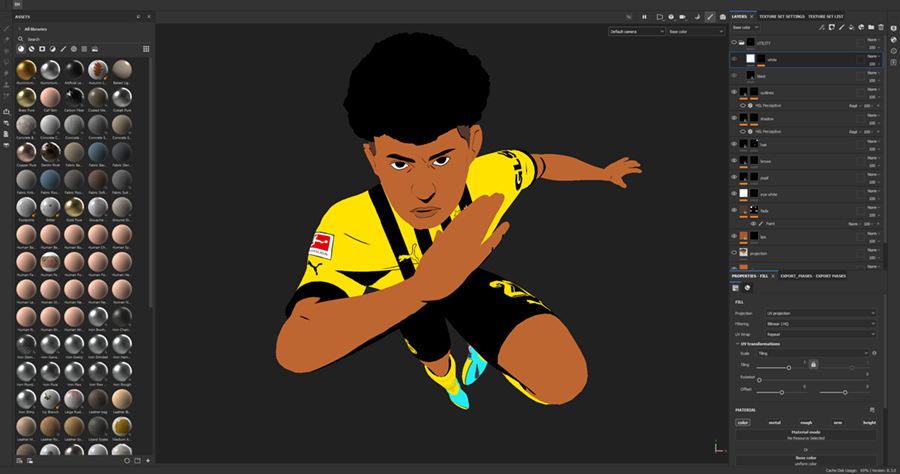Adjust the first Offset slider handle

[782, 393]
